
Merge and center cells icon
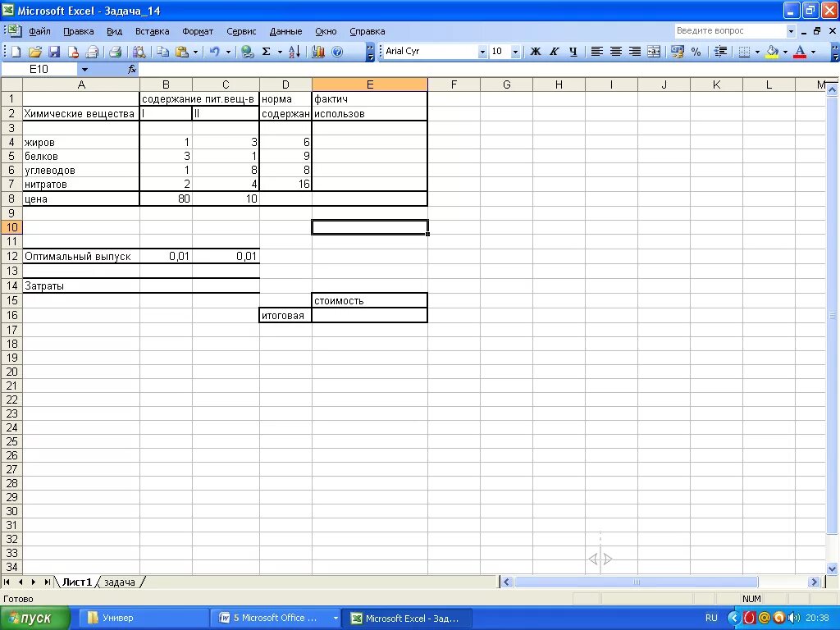pos(654,52)
